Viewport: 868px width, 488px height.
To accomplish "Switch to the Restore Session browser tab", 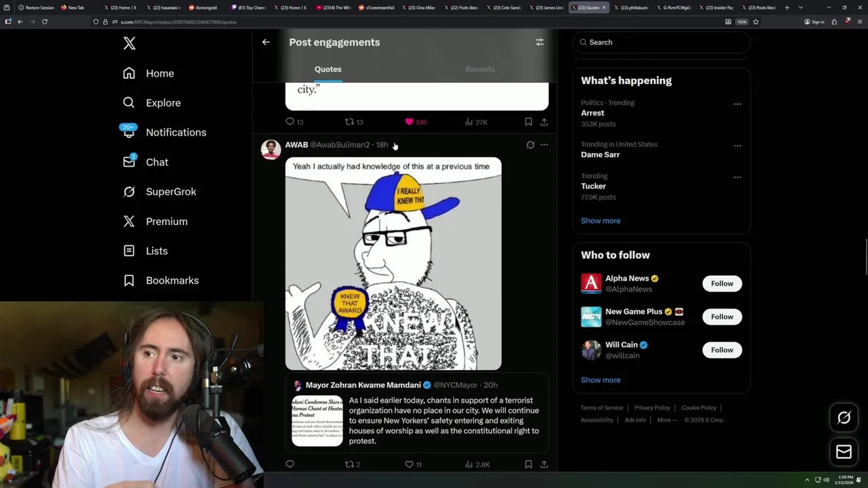I will pyautogui.click(x=36, y=7).
